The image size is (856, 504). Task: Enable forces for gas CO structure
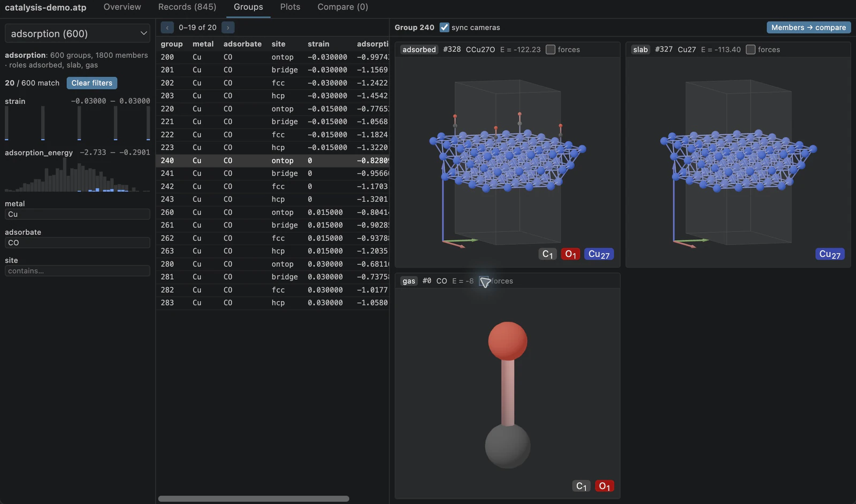click(484, 281)
